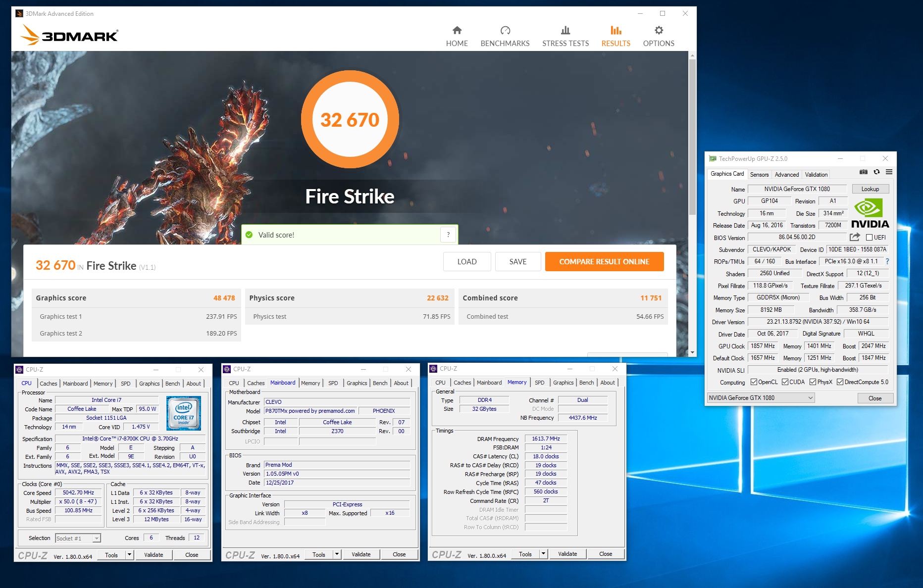Open the Bench tab in CPU-Z CPU window
This screenshot has height=588, width=923.
173,384
